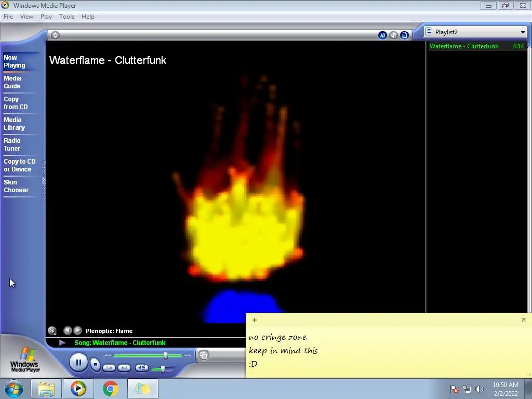The height and width of the screenshot is (399, 532).
Task: Click the Plenoptic: Flame visualization label
Action: [x=109, y=331]
